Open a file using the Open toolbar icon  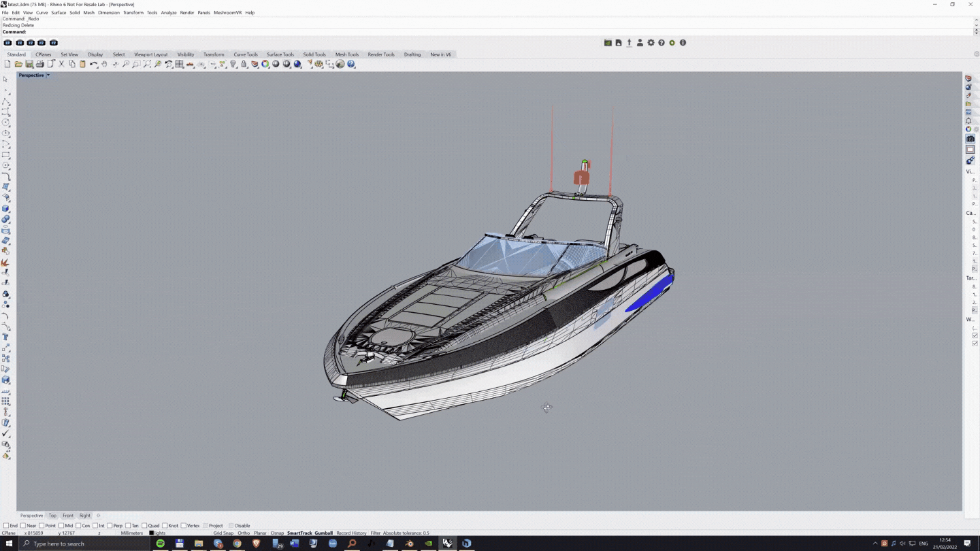coord(18,64)
